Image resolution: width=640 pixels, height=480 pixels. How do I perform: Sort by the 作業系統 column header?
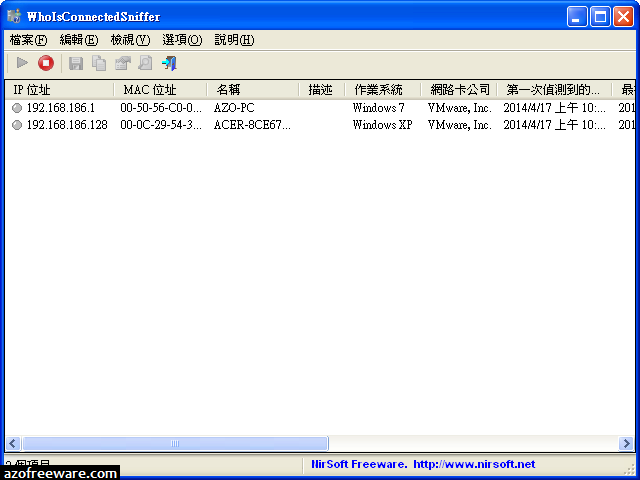383,90
